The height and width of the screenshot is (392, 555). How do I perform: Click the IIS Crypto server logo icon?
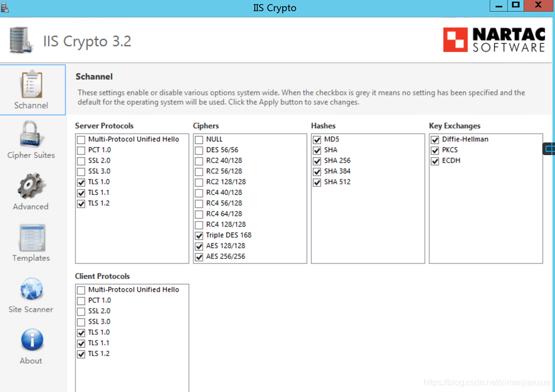[21, 41]
